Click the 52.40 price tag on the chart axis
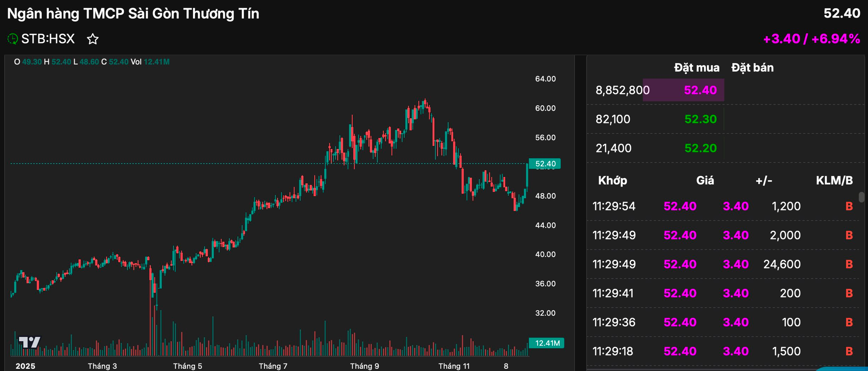 [x=545, y=164]
